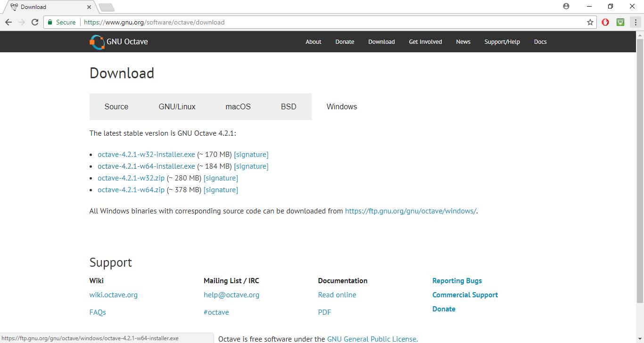Image resolution: width=644 pixels, height=343 pixels.
Task: Click the secure padlock icon
Action: 50,22
